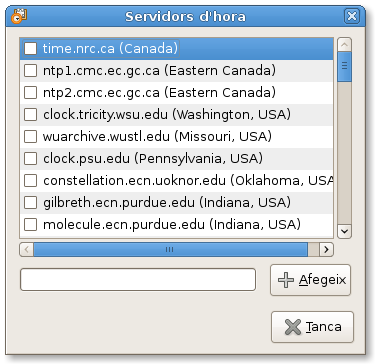Screen dimensions: 375x364
Task: Click the X icon on Tanca button
Action: coord(293,327)
